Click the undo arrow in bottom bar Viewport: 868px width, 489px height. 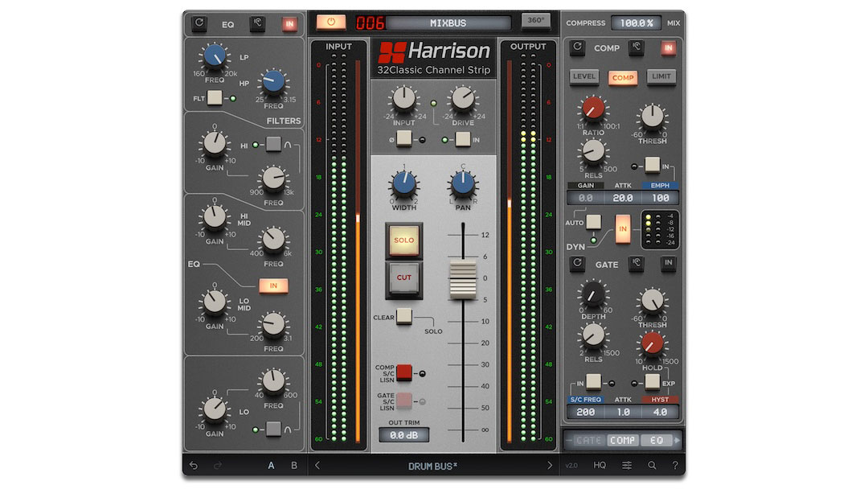click(x=193, y=465)
